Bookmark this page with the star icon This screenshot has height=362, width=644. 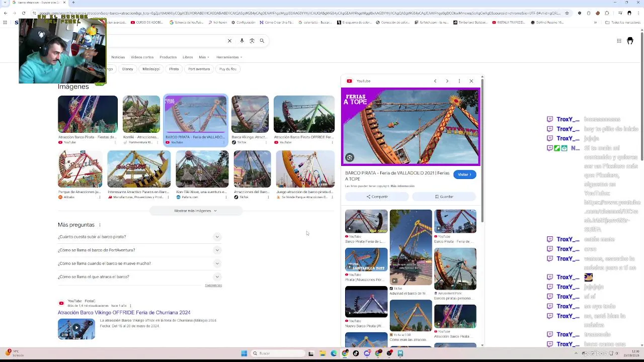pos(567,13)
